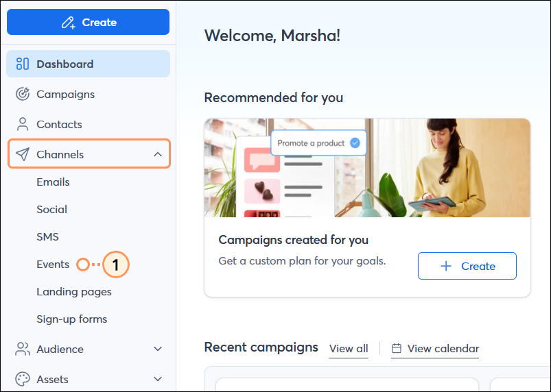Navigate to Landing pages
The width and height of the screenshot is (551, 392).
tap(73, 292)
